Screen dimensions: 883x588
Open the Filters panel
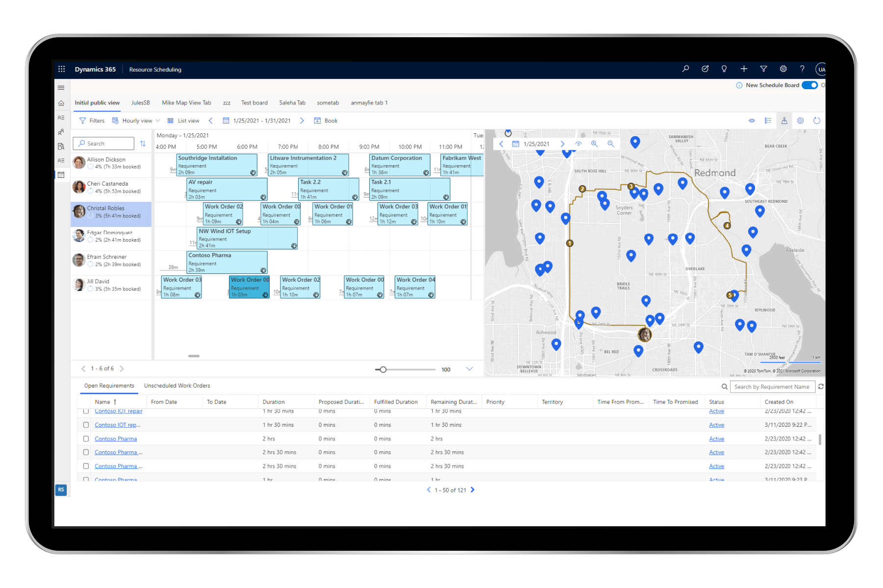click(x=92, y=121)
